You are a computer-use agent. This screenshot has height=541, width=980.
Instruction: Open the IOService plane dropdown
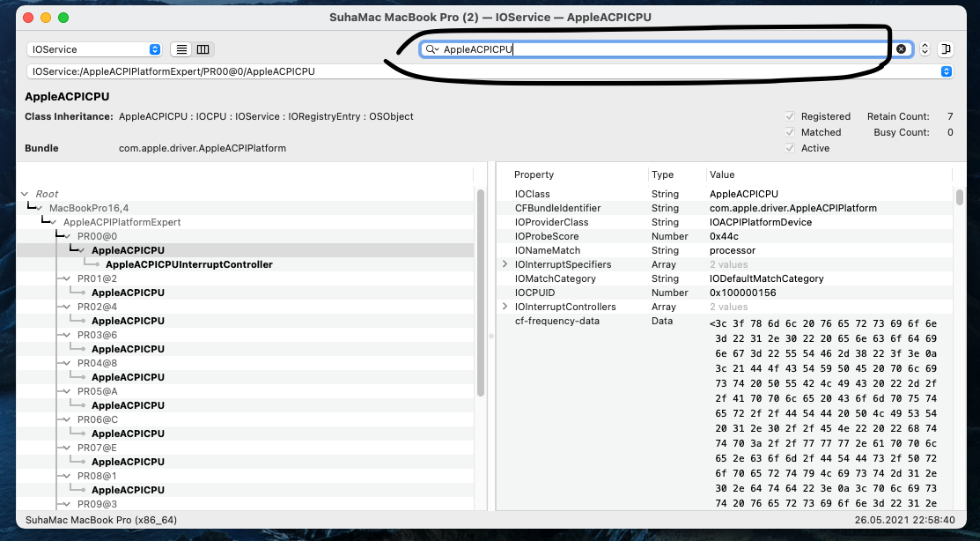(x=94, y=50)
